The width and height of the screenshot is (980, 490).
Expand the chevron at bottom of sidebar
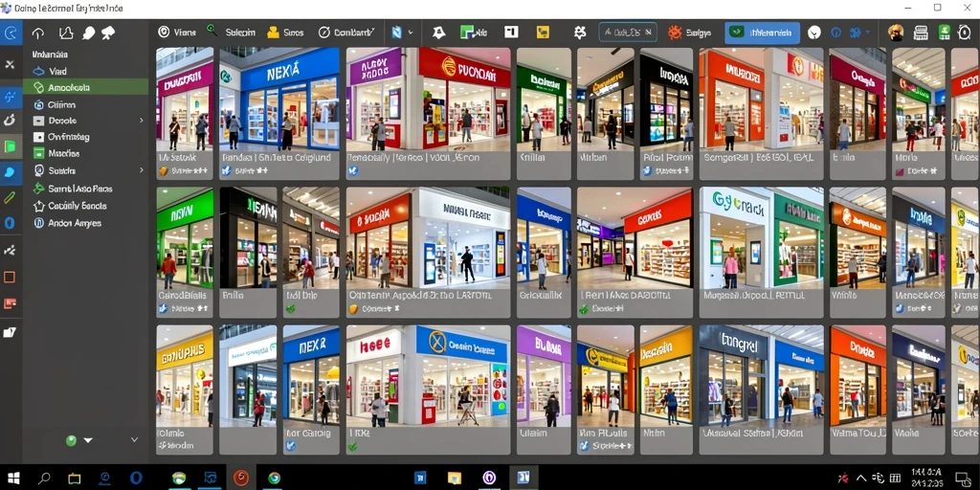[134, 440]
